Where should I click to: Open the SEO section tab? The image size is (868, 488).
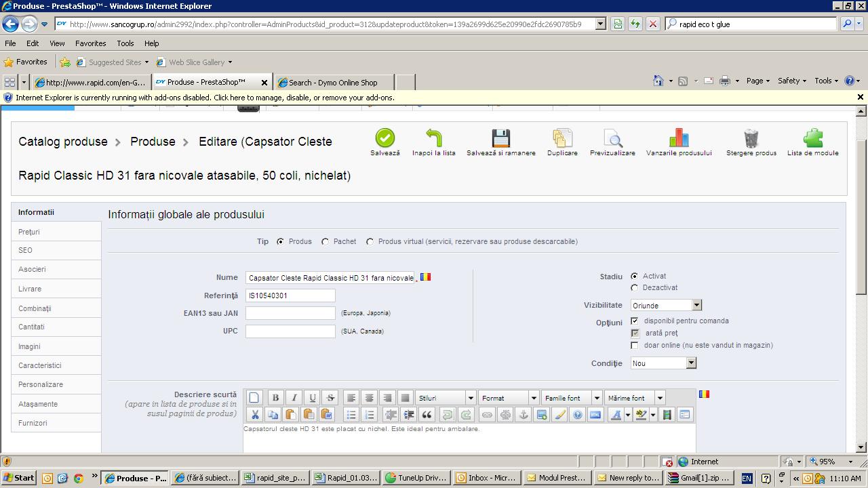tap(56, 250)
